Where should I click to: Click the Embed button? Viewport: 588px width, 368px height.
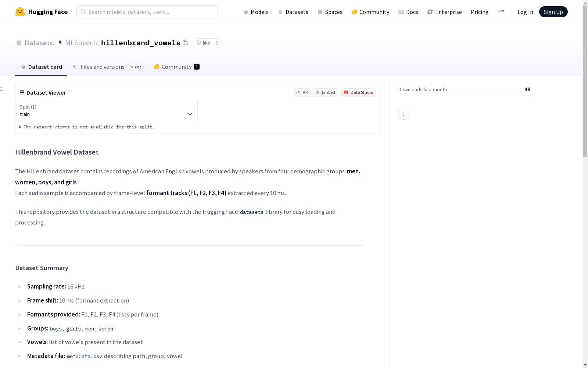click(x=325, y=92)
